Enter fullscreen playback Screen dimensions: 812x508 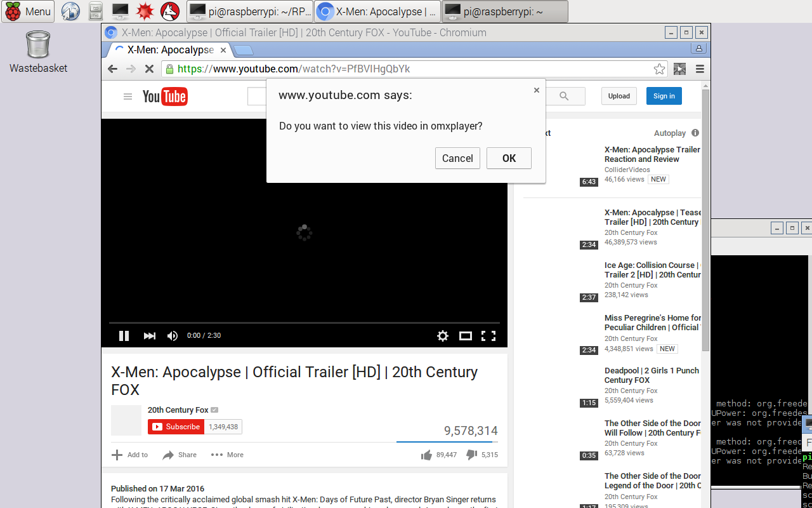point(488,336)
